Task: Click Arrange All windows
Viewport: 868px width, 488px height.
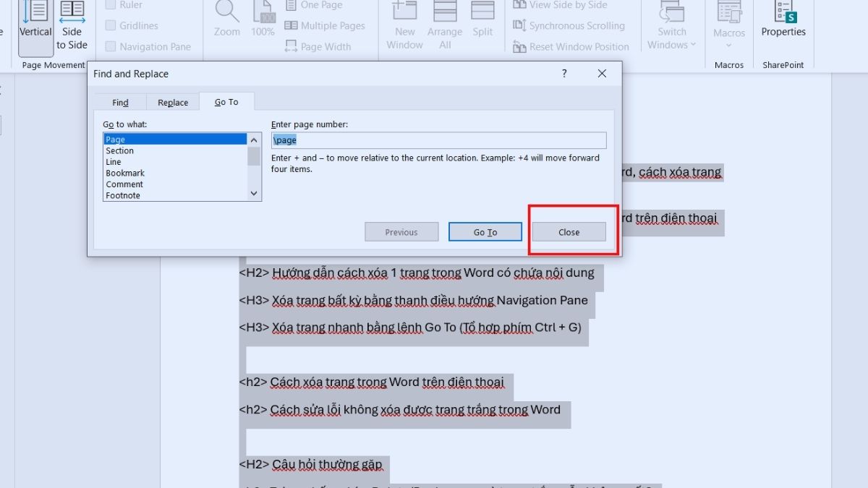Action: (445, 25)
